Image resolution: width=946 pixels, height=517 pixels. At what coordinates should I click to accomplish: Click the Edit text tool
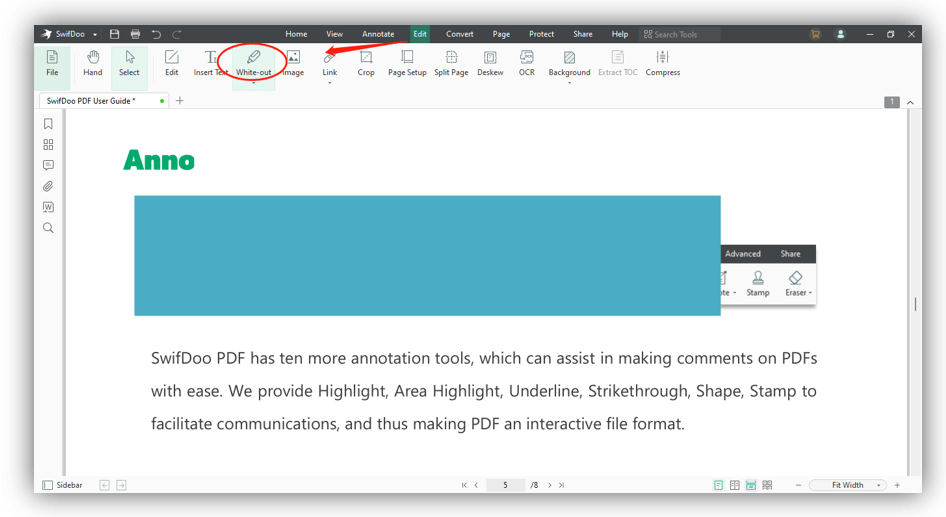coord(172,63)
